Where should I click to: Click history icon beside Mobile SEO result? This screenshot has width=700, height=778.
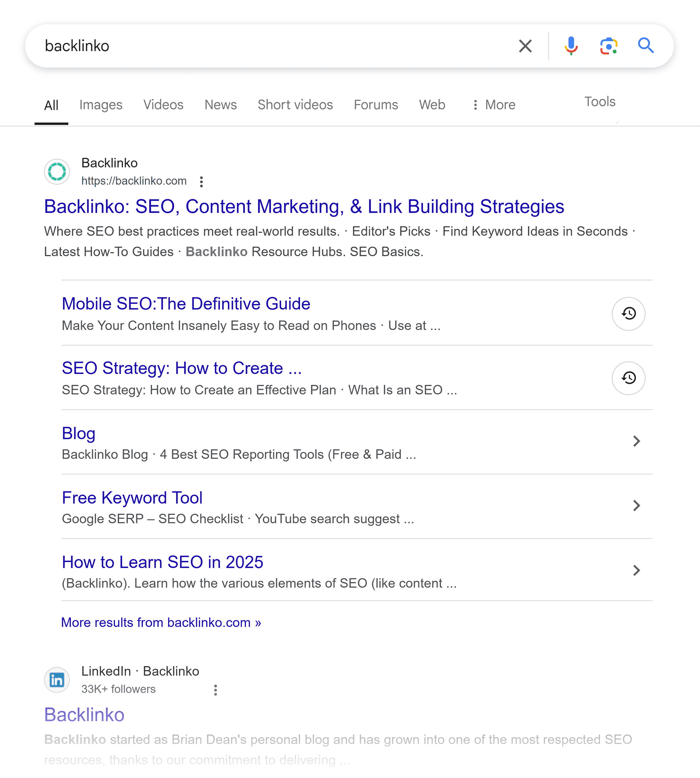pyautogui.click(x=629, y=314)
